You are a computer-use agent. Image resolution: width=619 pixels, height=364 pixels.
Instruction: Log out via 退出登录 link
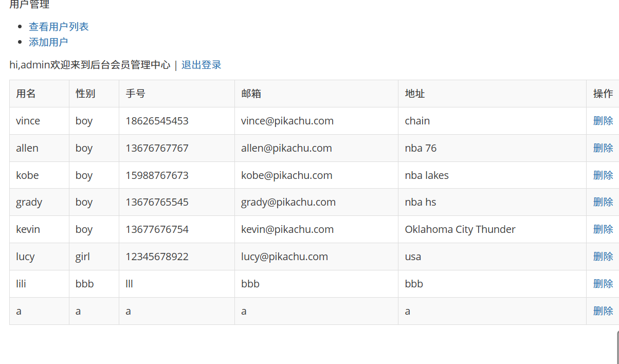[x=201, y=65]
